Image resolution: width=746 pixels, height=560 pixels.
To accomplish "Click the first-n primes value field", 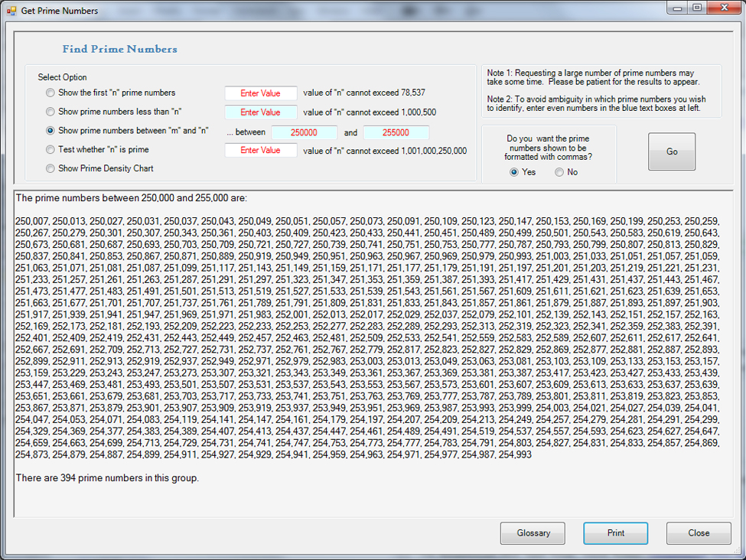I will [261, 93].
